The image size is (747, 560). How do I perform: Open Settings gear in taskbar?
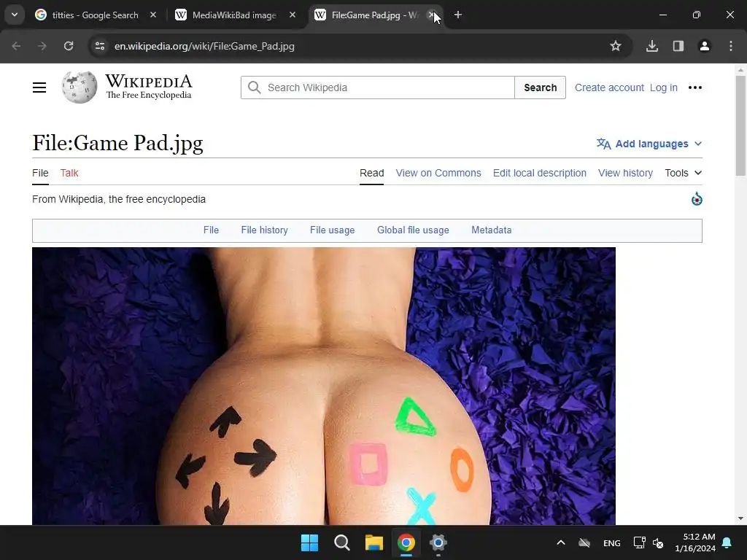click(x=438, y=542)
